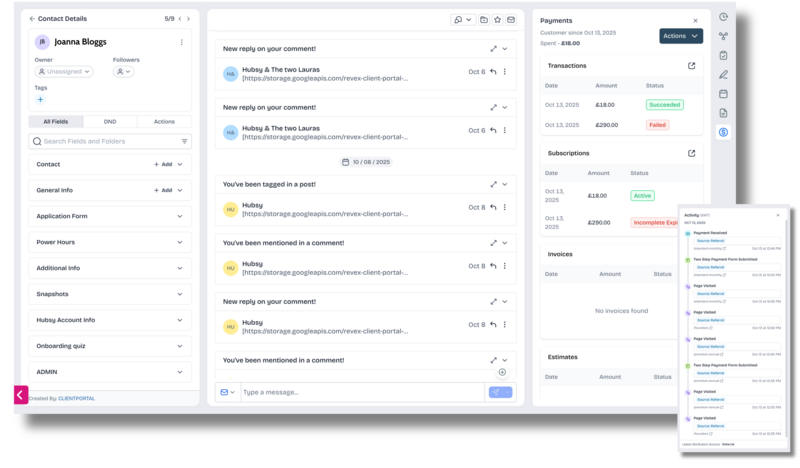The image size is (800, 468).
Task: Click the filter icon in fields search
Action: (x=184, y=142)
